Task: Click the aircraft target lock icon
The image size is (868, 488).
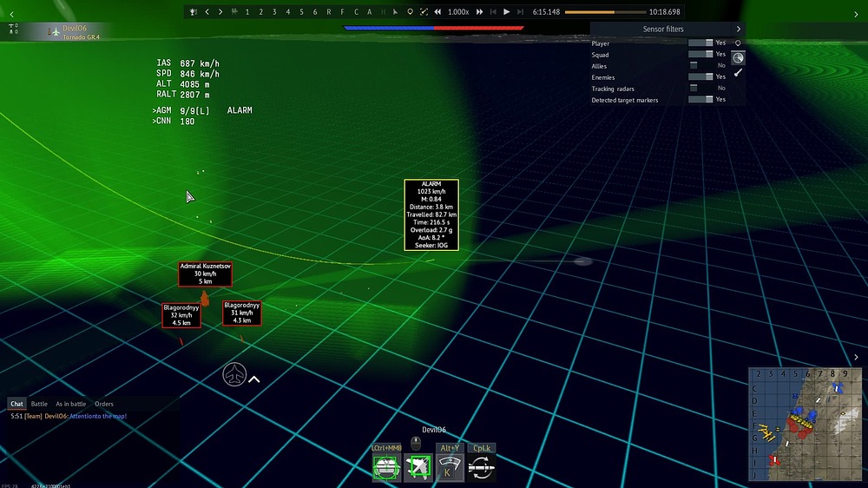Action: pyautogui.click(x=418, y=468)
